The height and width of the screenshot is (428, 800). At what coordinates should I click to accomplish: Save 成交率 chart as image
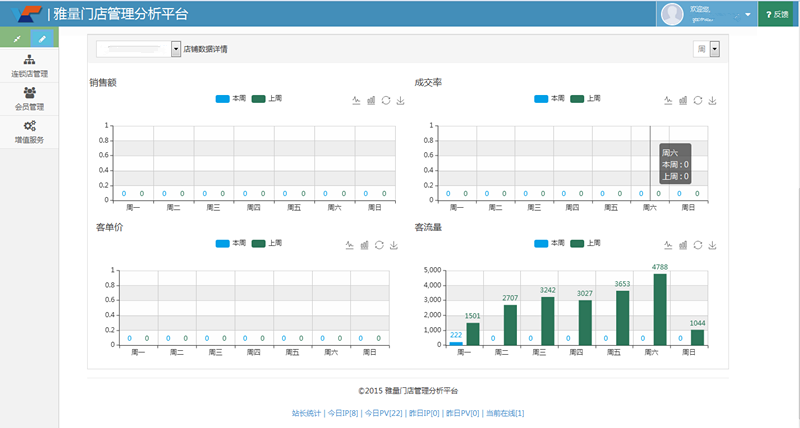coord(713,100)
